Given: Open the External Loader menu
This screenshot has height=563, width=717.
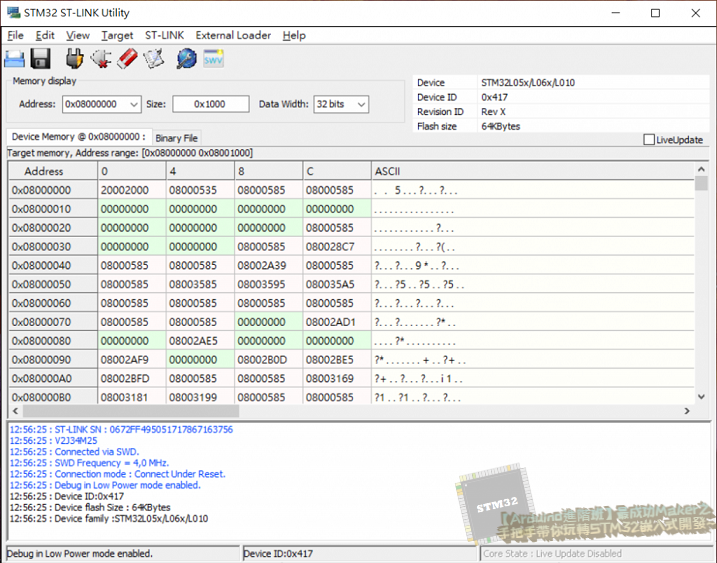Looking at the screenshot, I should pyautogui.click(x=233, y=35).
